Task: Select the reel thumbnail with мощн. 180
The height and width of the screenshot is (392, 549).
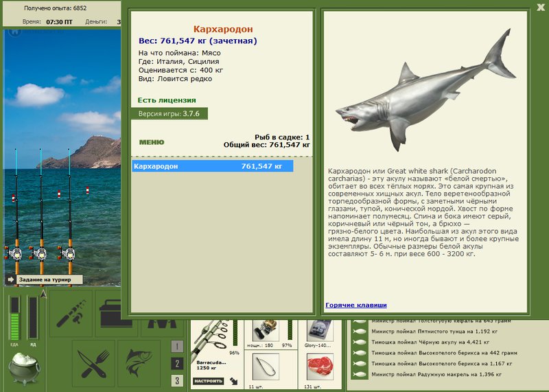Action: (x=266, y=330)
